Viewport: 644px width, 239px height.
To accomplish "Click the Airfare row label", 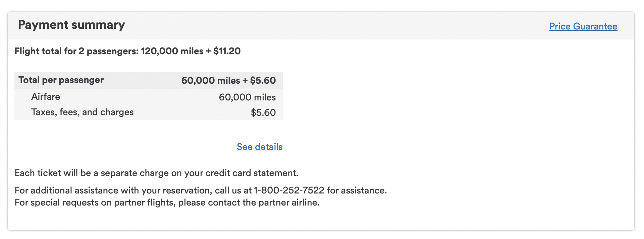I will 46,97.
